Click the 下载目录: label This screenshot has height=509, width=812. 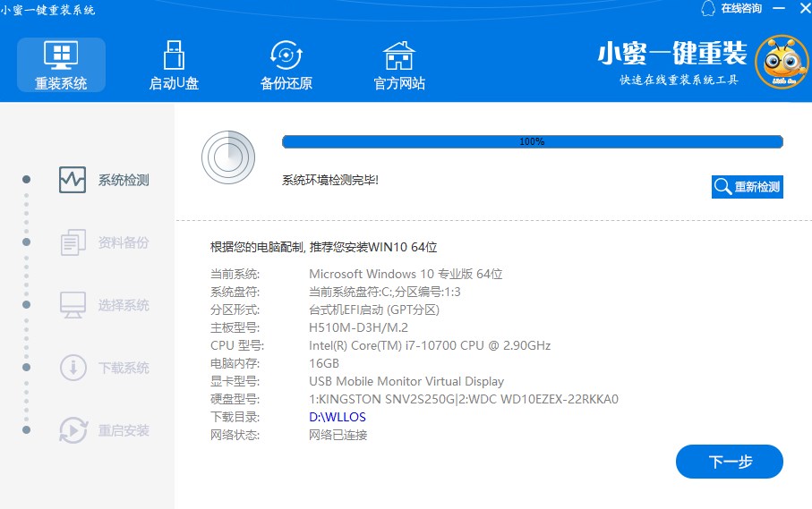click(x=235, y=417)
